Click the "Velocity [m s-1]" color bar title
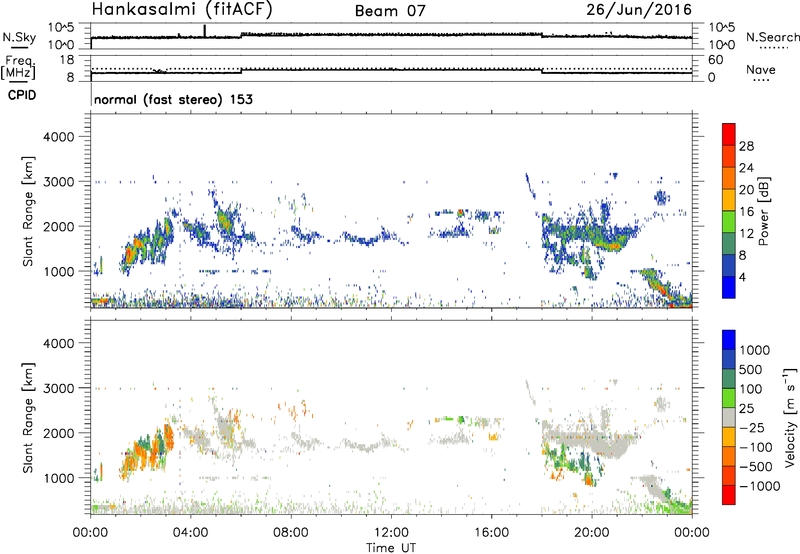The width and height of the screenshot is (800, 554). pos(790,417)
